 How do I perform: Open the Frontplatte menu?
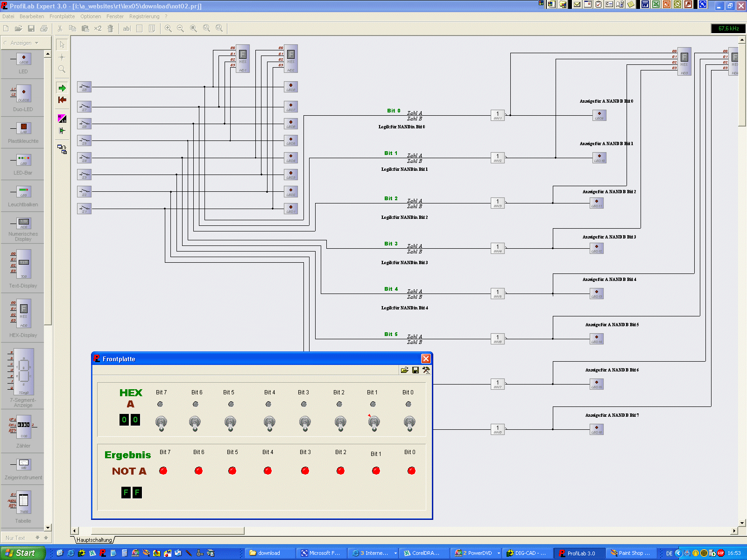pyautogui.click(x=62, y=16)
